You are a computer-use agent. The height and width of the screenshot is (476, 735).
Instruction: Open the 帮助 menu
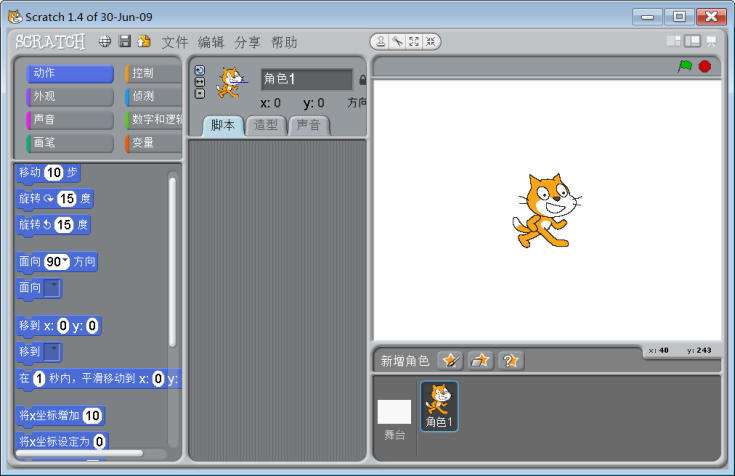coord(284,42)
